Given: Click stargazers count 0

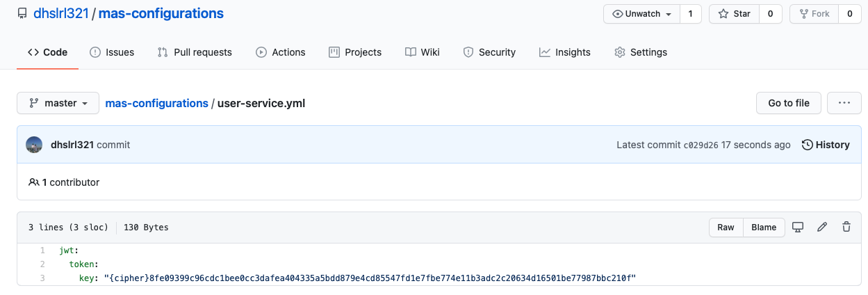Looking at the screenshot, I should (771, 14).
